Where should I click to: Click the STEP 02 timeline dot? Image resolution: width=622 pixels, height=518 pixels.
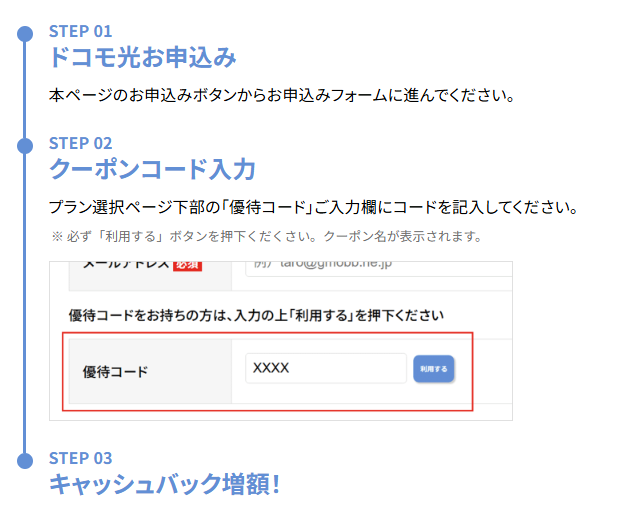pyautogui.click(x=25, y=146)
